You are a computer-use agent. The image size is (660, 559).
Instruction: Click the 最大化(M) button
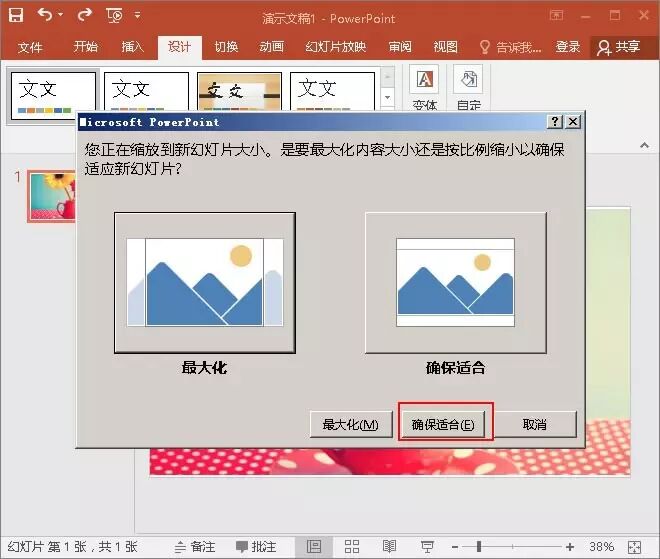tap(351, 424)
